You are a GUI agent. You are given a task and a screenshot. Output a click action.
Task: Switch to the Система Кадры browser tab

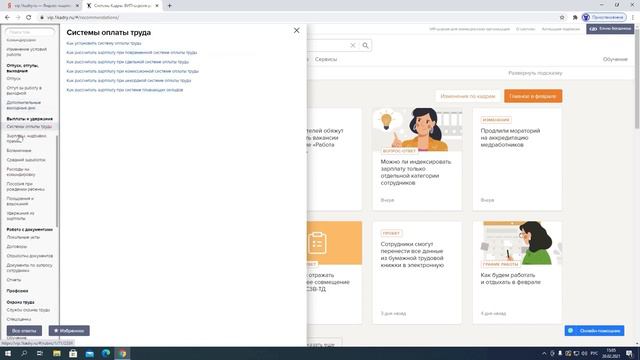point(122,6)
